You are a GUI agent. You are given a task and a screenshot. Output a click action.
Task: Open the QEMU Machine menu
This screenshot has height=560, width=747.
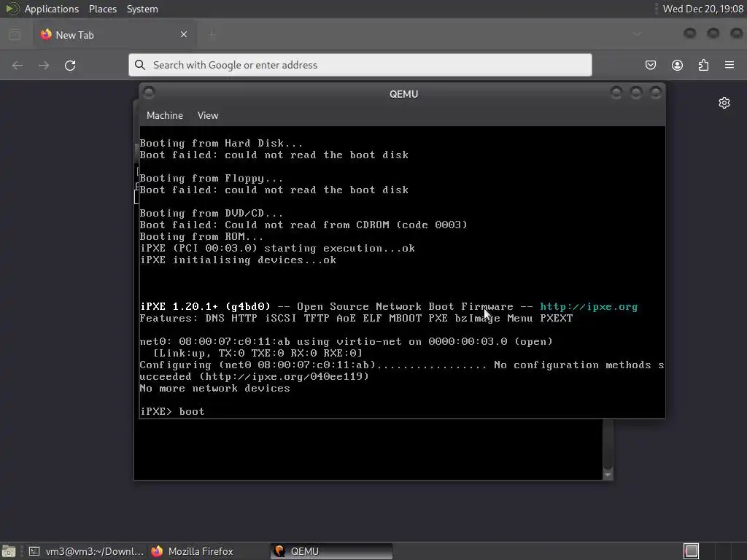click(x=164, y=115)
